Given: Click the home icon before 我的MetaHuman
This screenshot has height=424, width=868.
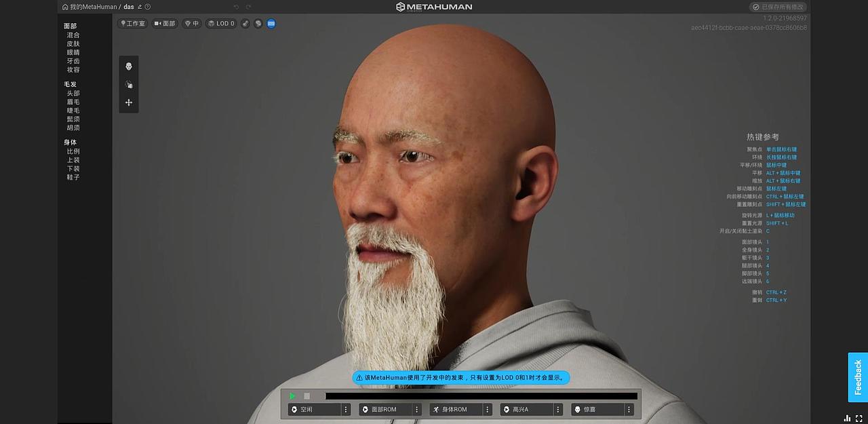Looking at the screenshot, I should tap(65, 7).
